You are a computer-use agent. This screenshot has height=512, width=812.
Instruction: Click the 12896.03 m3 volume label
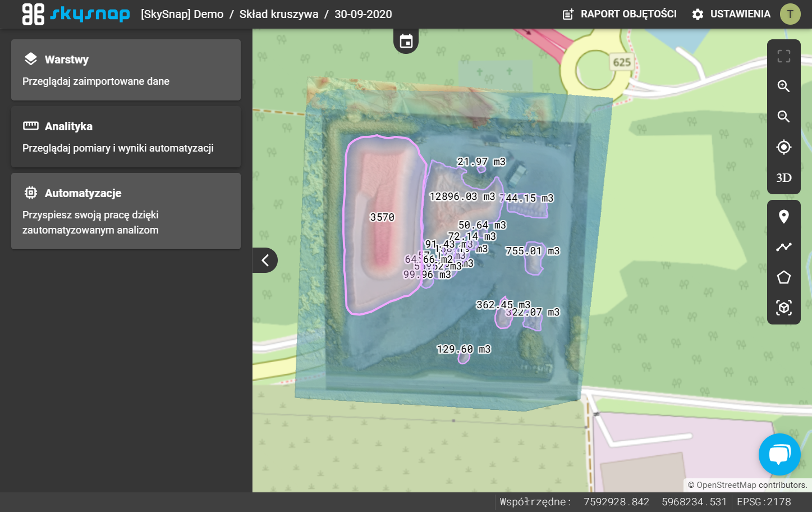462,196
